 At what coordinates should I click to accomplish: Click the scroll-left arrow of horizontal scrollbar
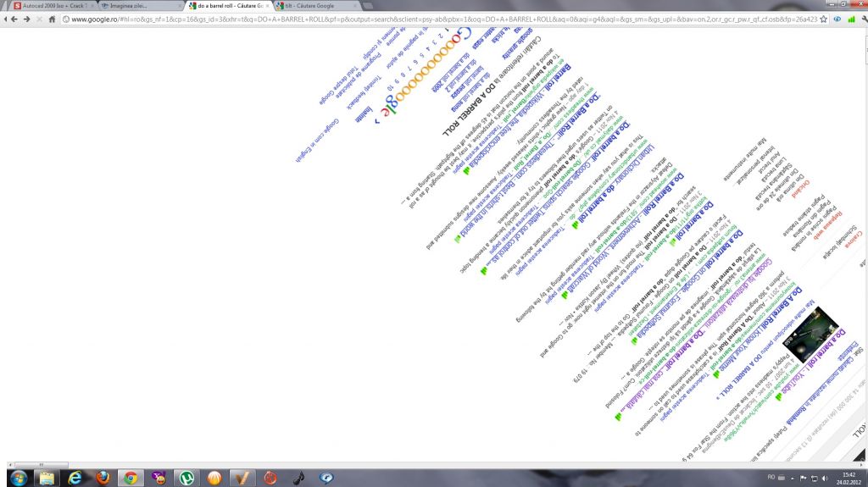[10, 465]
